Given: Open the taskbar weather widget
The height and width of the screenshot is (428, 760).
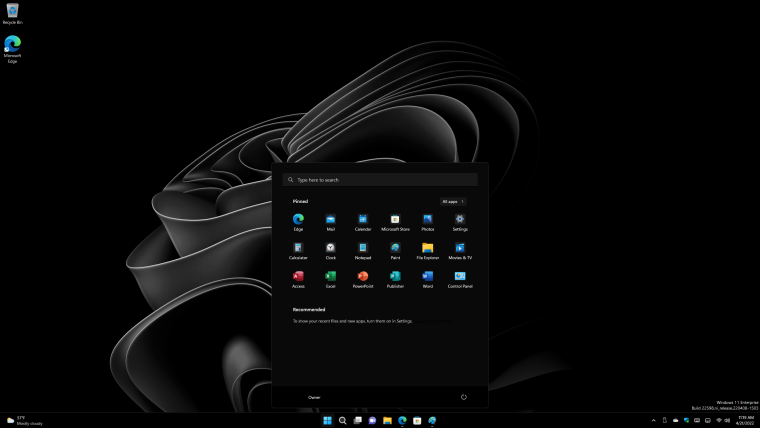Looking at the screenshot, I should (x=24, y=420).
